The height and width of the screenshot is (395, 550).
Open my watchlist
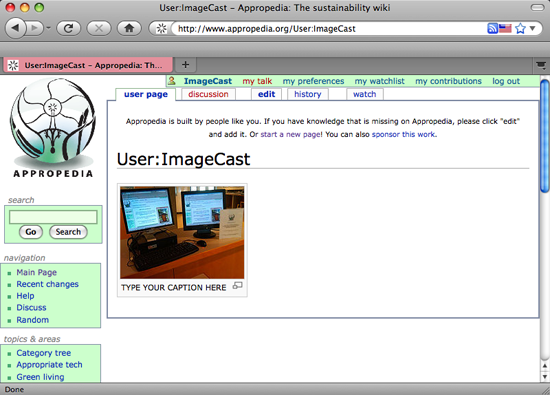[x=380, y=81]
